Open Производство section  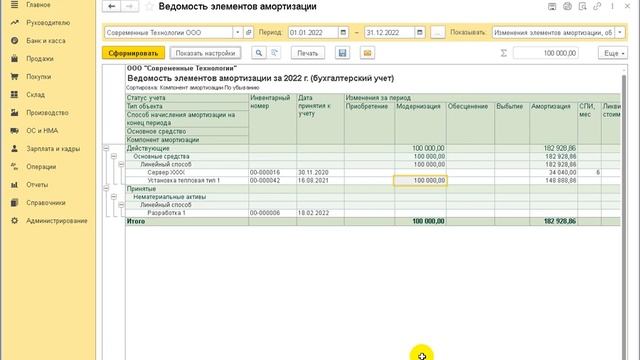point(47,113)
